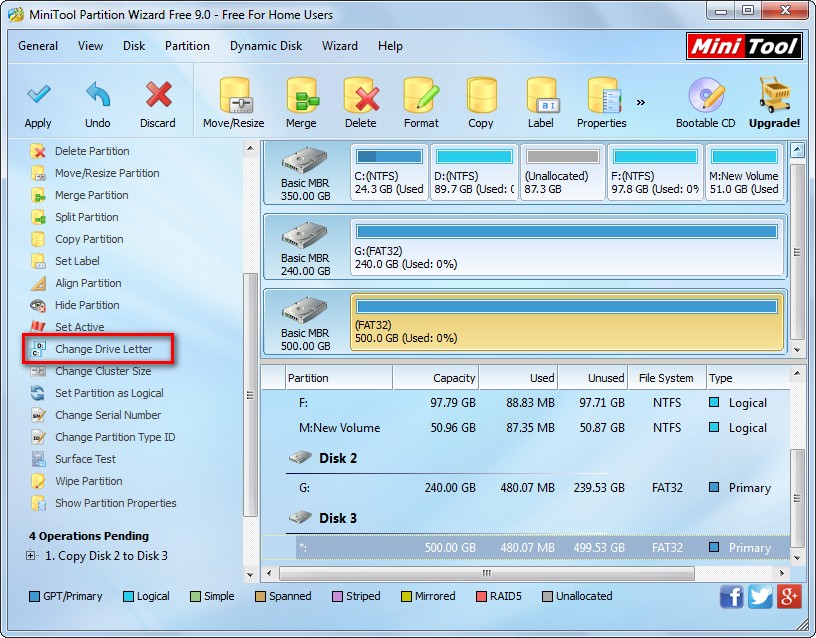The image size is (816, 638).
Task: Click the Delete Partition sidebar icon
Action: pyautogui.click(x=38, y=151)
